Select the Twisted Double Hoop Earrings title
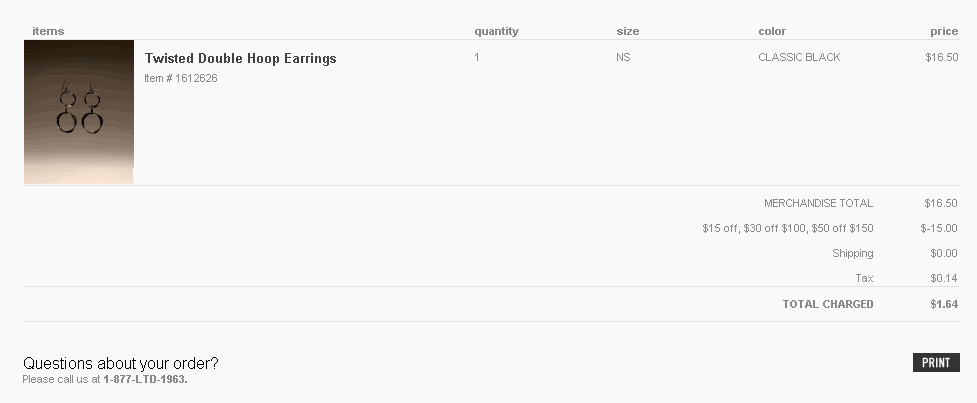The width and height of the screenshot is (977, 403). pyautogui.click(x=241, y=59)
